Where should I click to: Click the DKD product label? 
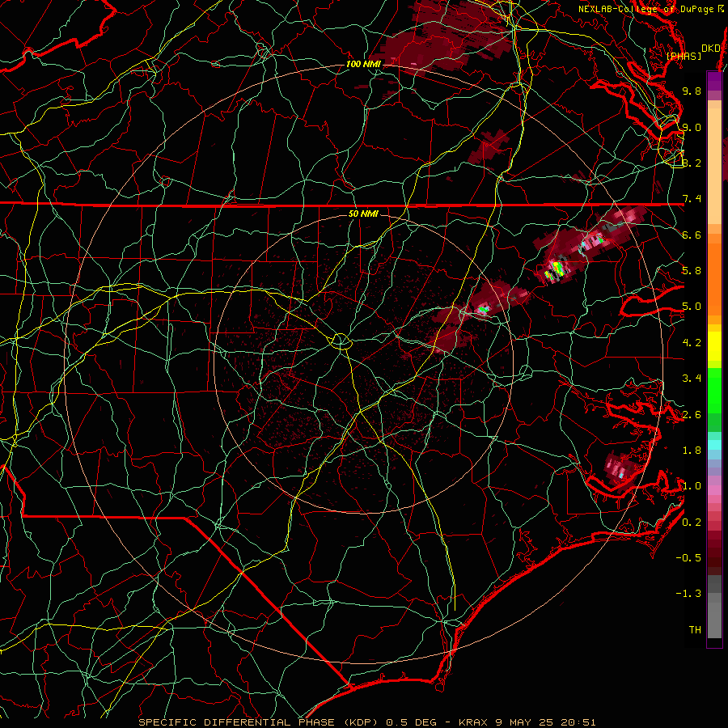(x=710, y=48)
